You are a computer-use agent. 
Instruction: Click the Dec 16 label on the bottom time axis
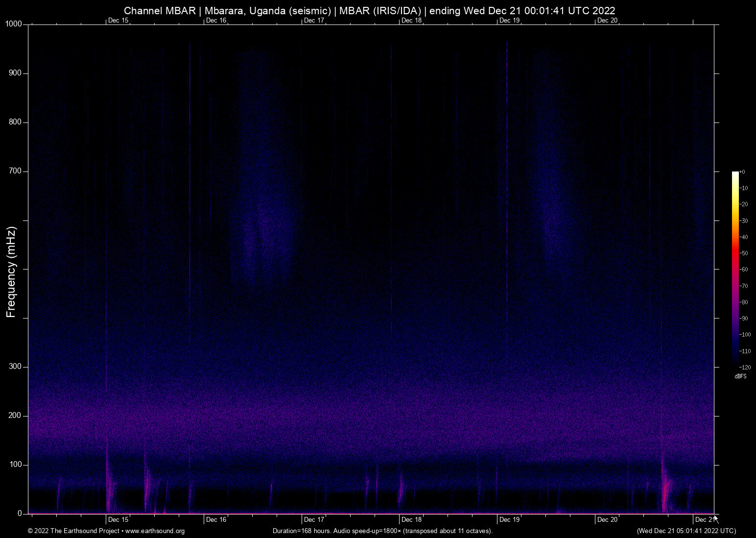pyautogui.click(x=216, y=519)
